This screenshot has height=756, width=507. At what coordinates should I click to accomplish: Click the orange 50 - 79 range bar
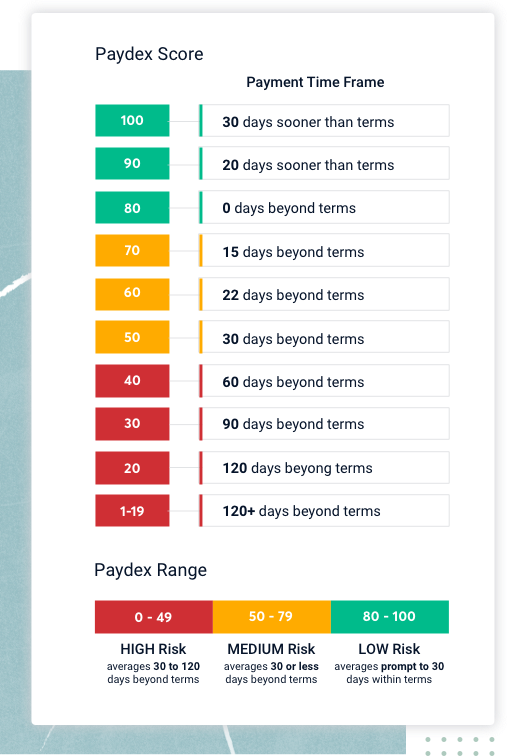click(272, 617)
